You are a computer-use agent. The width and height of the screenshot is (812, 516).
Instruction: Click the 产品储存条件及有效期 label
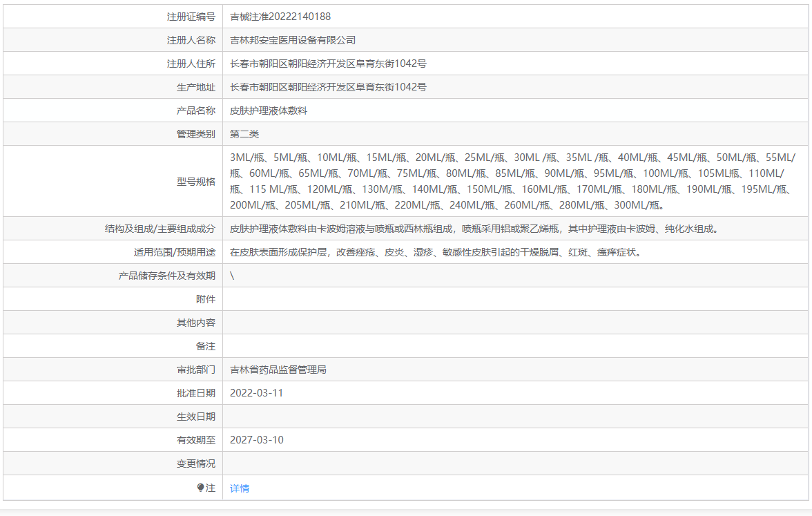tap(167, 276)
